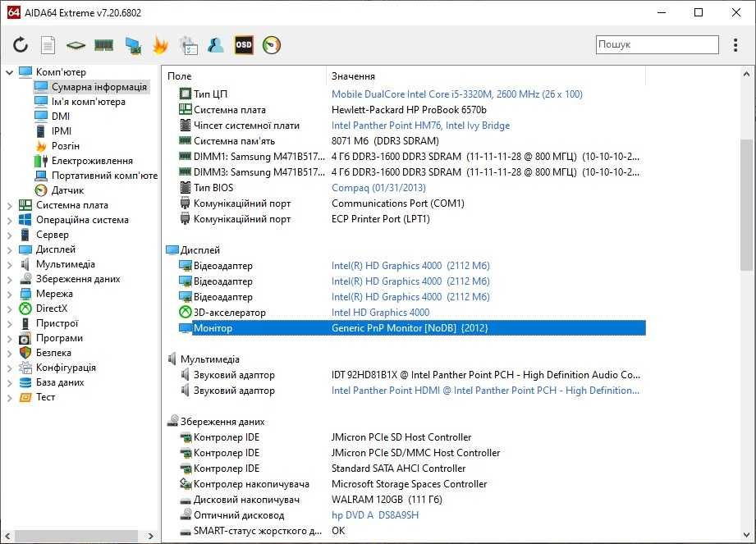This screenshot has width=756, height=544.
Task: Select the DIMM3: Samsung row
Action: [412, 172]
